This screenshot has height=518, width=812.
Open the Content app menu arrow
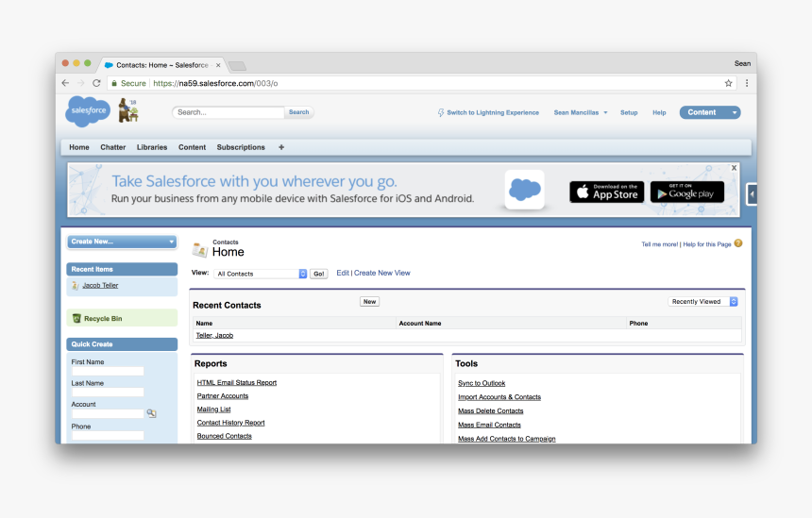click(734, 112)
